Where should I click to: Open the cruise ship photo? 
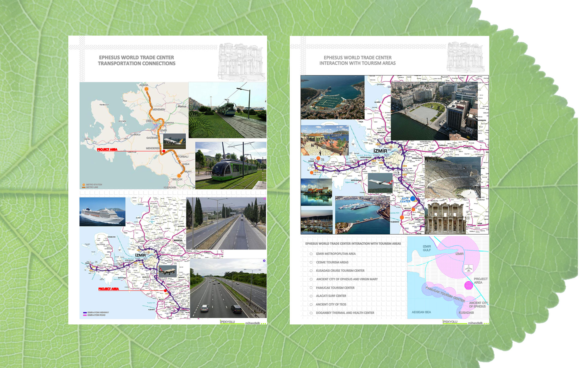coord(102,212)
